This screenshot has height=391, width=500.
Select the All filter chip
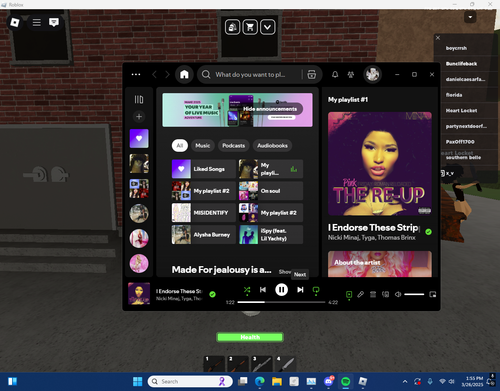tap(180, 145)
